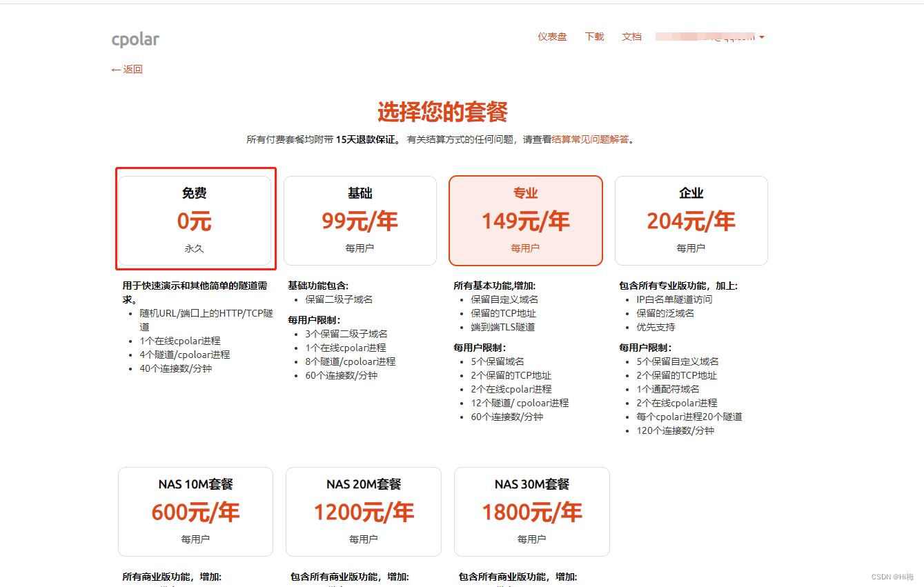Click the 选择您的套餐 page heading

442,112
